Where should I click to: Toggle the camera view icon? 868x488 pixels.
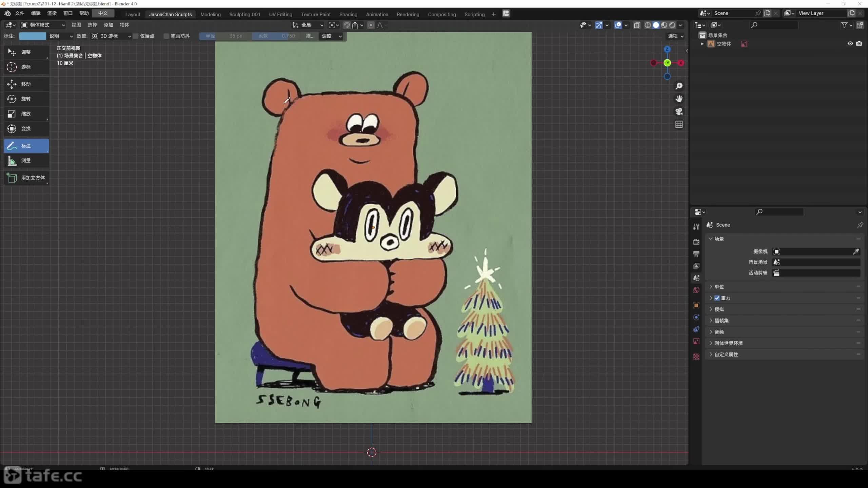pos(679,111)
